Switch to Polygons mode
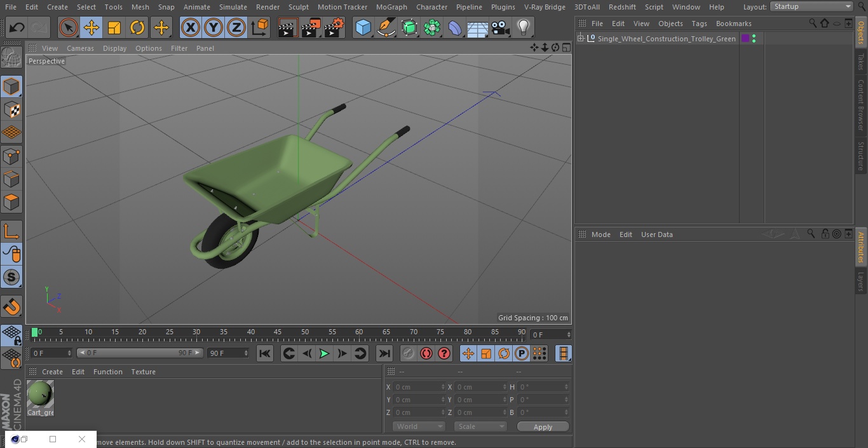Image resolution: width=868 pixels, height=448 pixels. (11, 202)
